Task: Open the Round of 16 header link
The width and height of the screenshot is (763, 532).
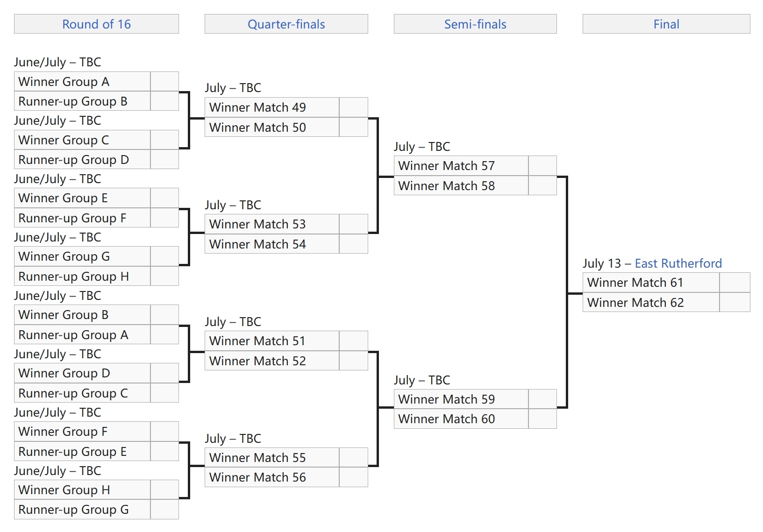Action: [96, 24]
